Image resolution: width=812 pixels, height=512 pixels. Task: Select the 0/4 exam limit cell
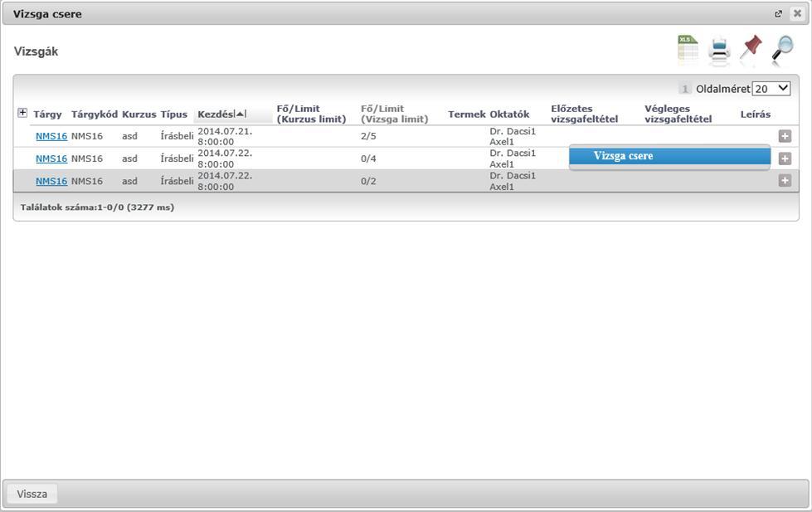click(x=368, y=158)
